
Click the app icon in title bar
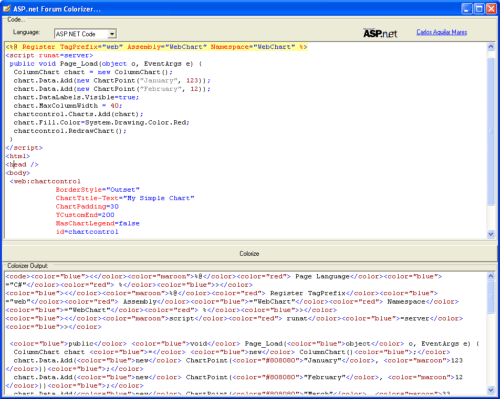pyautogui.click(x=7, y=9)
